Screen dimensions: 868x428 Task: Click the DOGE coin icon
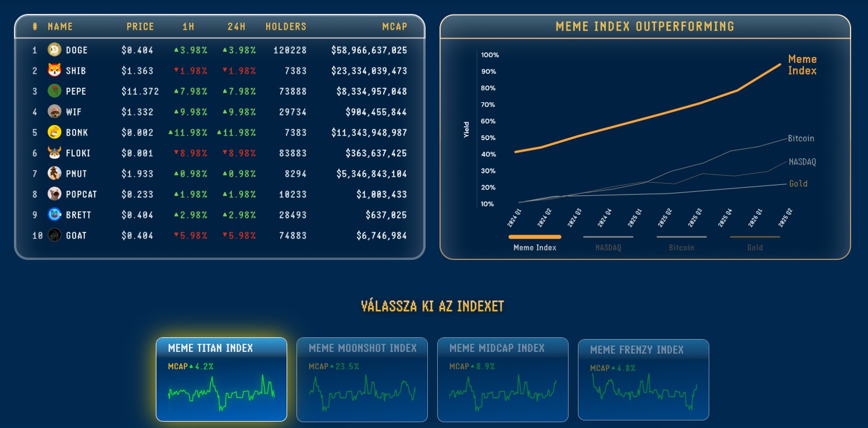tap(54, 50)
